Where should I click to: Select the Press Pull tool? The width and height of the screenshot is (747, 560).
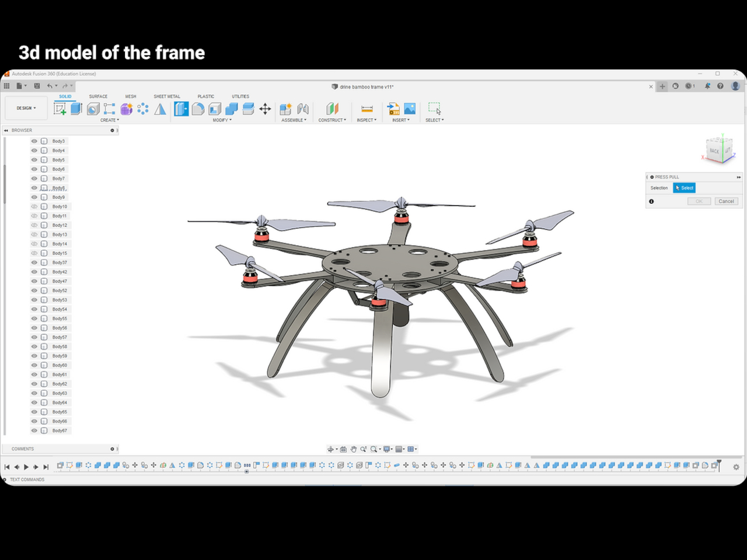(181, 108)
